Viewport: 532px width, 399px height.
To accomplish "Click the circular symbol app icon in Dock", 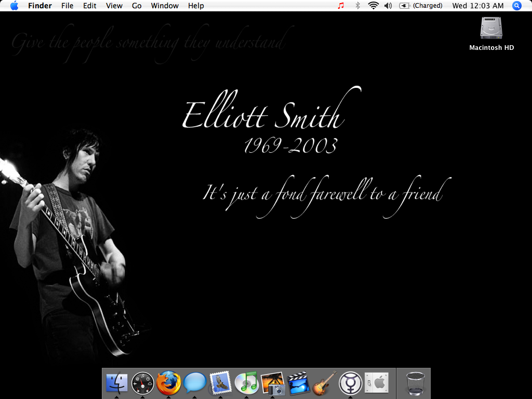I will 350,383.
